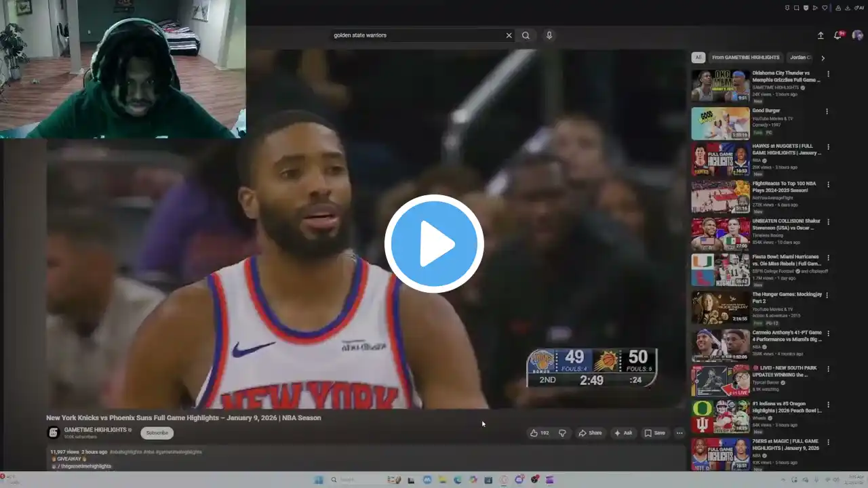Select the All filter chip
The image size is (868, 488).
point(698,58)
